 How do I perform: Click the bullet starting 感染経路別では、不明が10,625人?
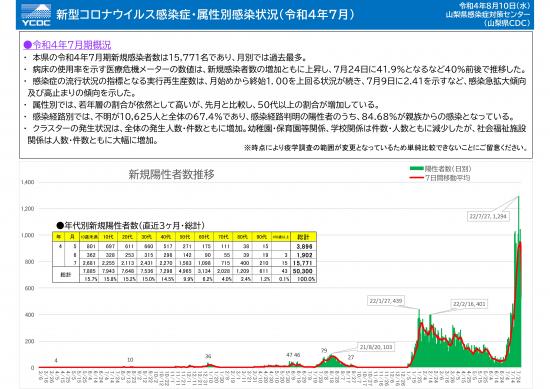point(269,116)
